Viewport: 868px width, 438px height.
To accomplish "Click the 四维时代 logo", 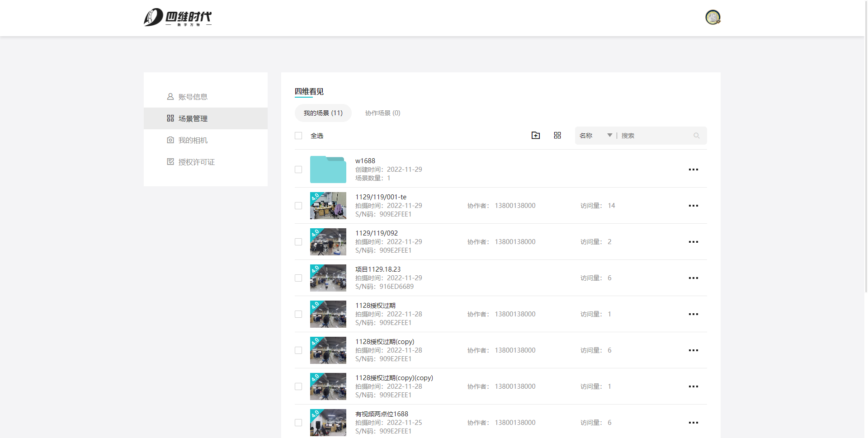I will 178,18.
